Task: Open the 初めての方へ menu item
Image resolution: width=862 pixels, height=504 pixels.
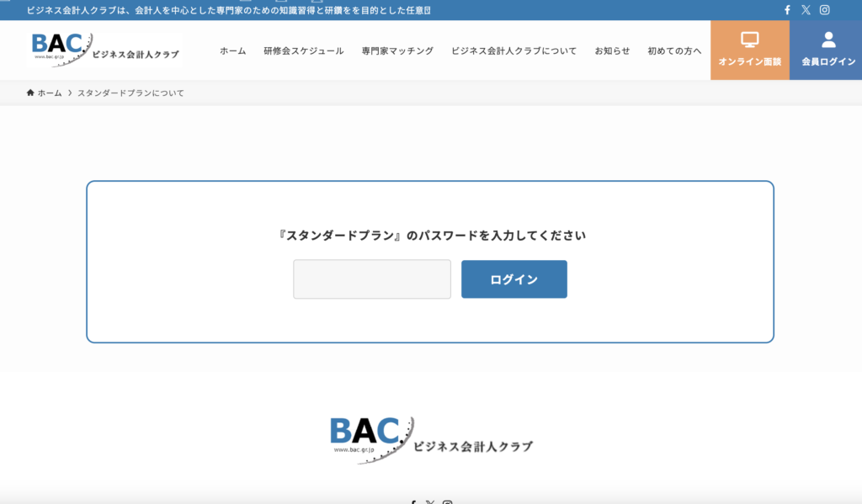Action: [x=674, y=50]
